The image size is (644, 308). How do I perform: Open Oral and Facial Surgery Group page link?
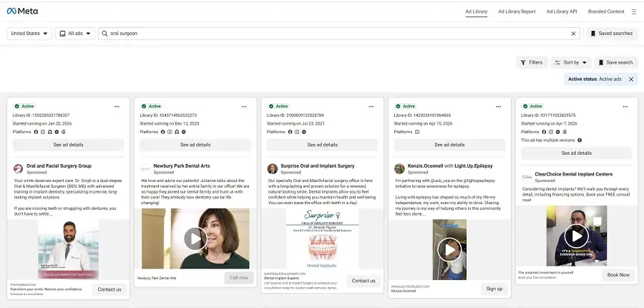(59, 166)
